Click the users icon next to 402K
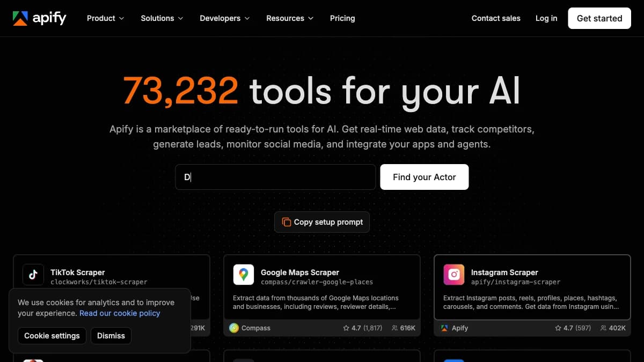The width and height of the screenshot is (644, 362). pyautogui.click(x=604, y=328)
